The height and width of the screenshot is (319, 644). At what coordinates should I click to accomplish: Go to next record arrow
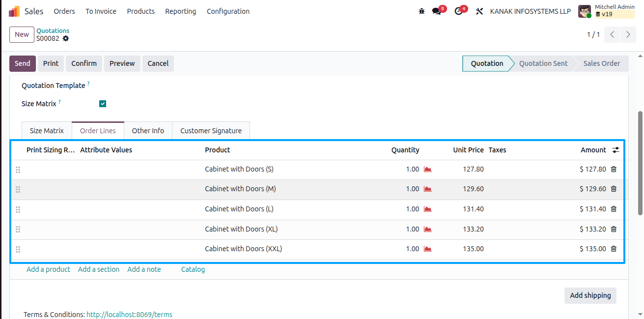pos(628,34)
